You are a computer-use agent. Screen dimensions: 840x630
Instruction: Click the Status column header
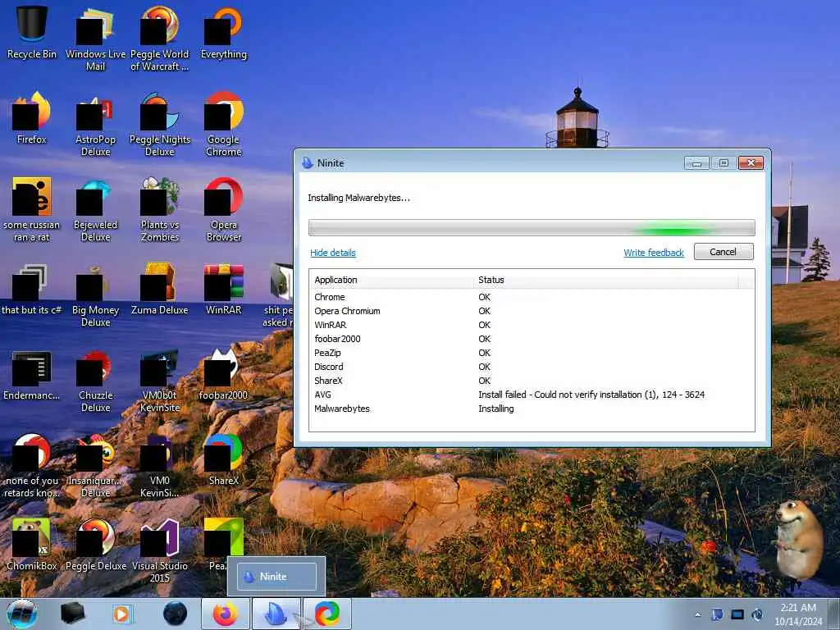click(x=606, y=280)
